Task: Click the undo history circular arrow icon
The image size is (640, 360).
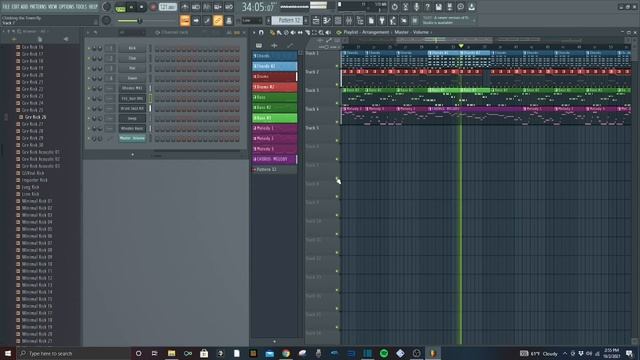Action: click(x=394, y=7)
